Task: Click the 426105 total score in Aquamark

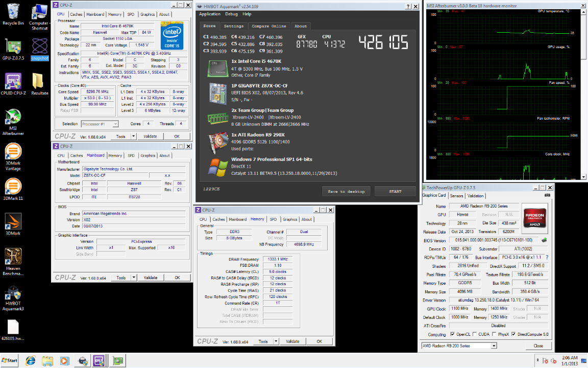Action: [x=383, y=42]
